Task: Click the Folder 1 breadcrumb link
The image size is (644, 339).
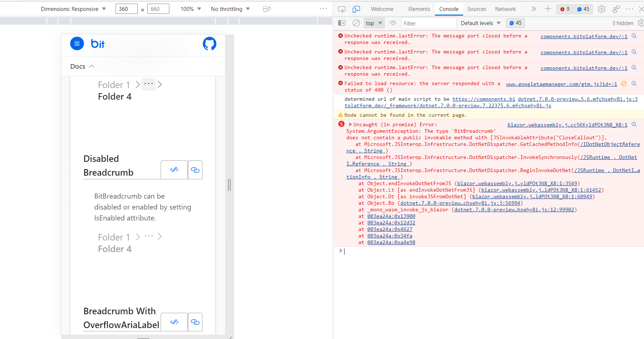Action: [x=114, y=84]
